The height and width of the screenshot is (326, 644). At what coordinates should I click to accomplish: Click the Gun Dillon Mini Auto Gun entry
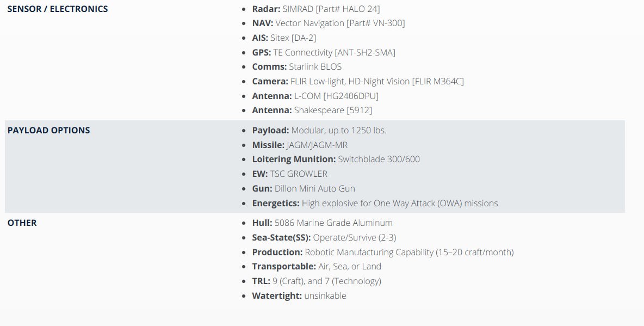pos(303,188)
